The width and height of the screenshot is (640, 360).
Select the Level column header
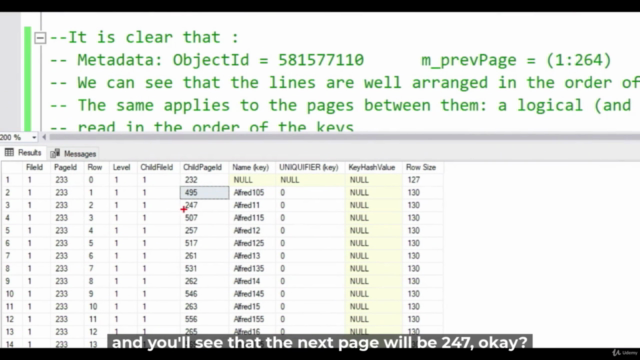[x=121, y=167]
